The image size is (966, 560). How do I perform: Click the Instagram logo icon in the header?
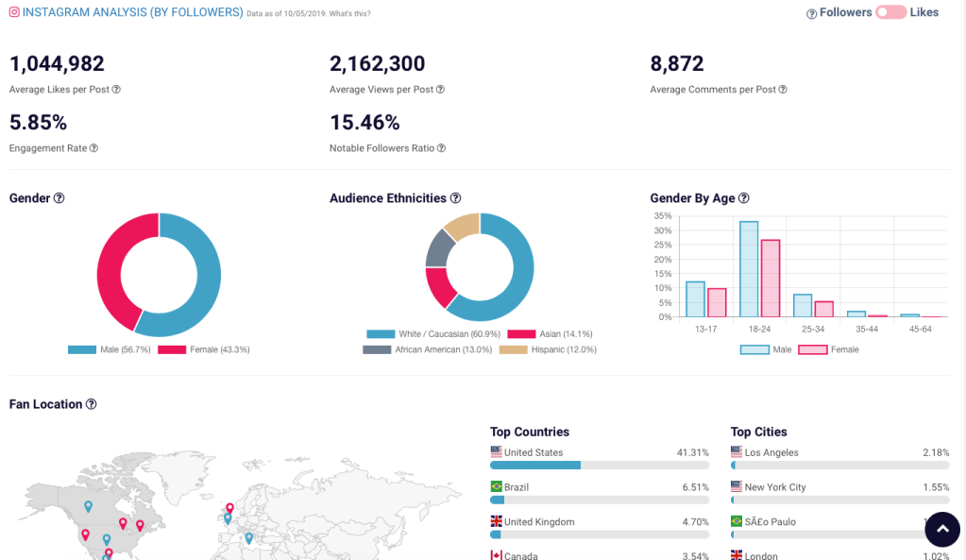pos(14,13)
